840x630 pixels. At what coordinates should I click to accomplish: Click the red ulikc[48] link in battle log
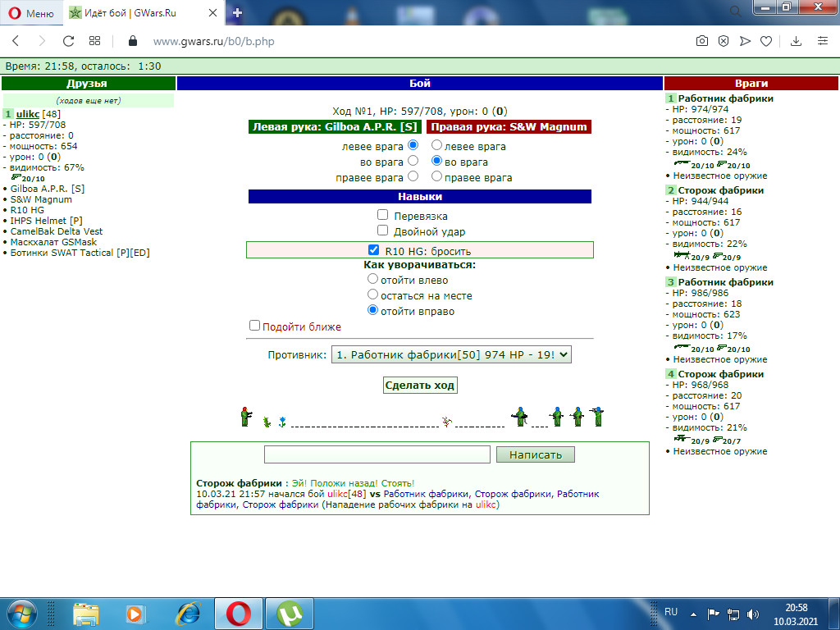click(x=347, y=494)
